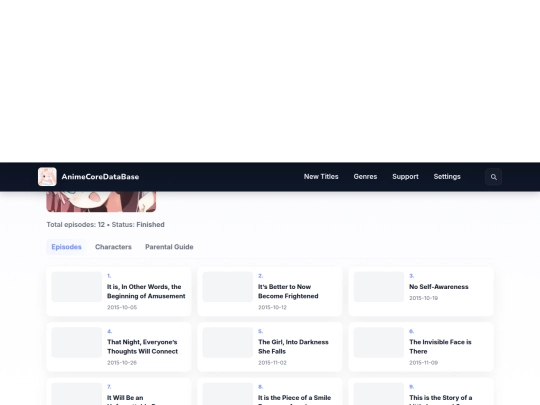Open episode 1 thumbnail placeholder
This screenshot has width=540, height=405.
(x=76, y=287)
